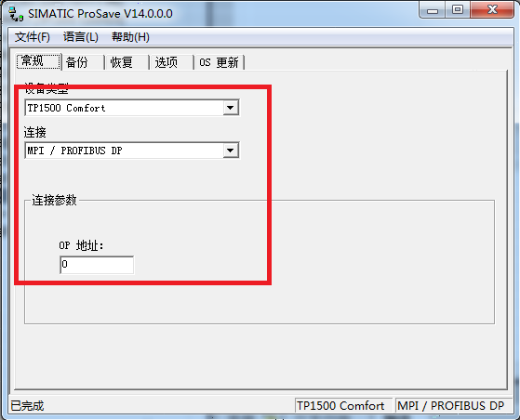Expand the 连接 dropdown arrow

point(231,151)
